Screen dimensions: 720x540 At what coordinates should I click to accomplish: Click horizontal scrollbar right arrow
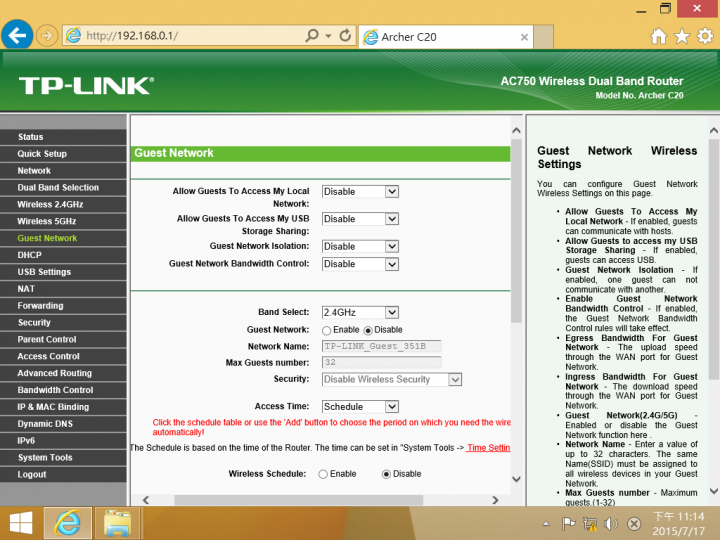pos(495,500)
